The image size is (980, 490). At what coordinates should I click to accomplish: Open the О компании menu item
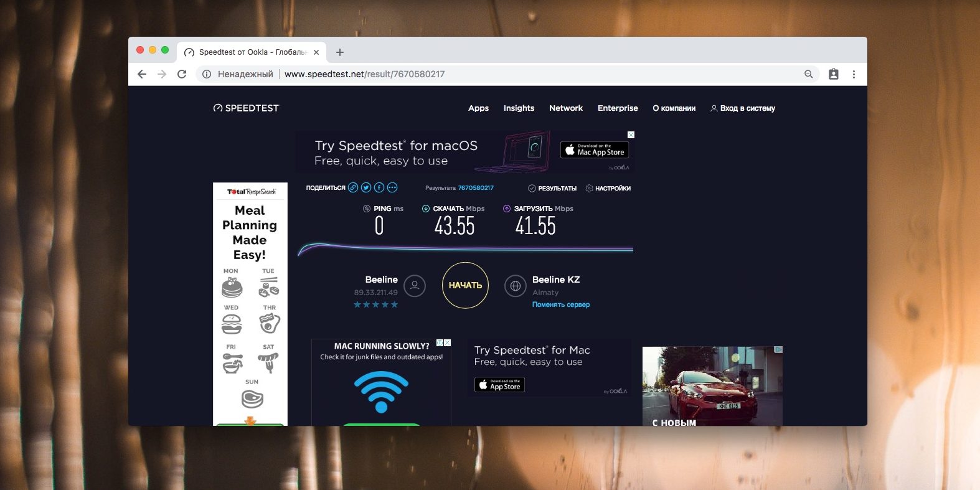click(x=674, y=108)
